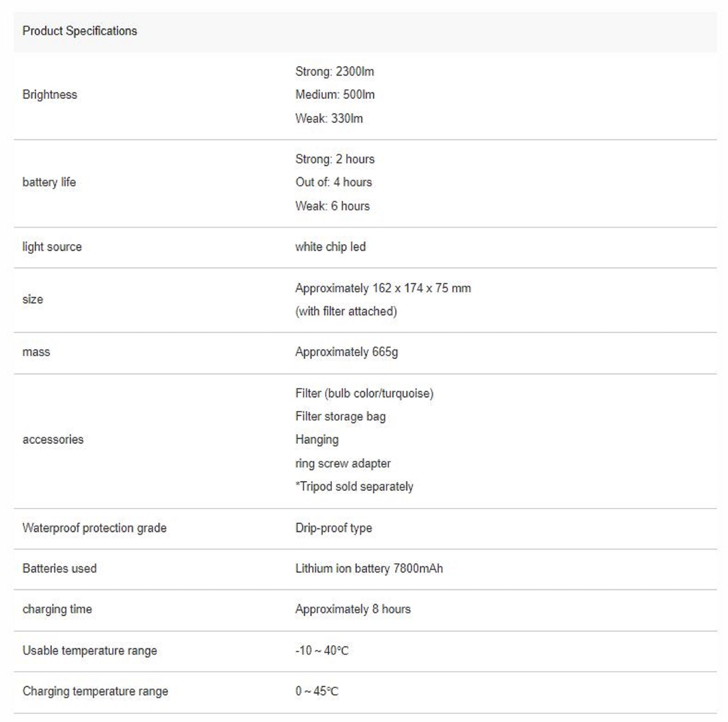Click the ring screw adapter entry
Image resolution: width=728 pixels, height=722 pixels.
(x=343, y=463)
